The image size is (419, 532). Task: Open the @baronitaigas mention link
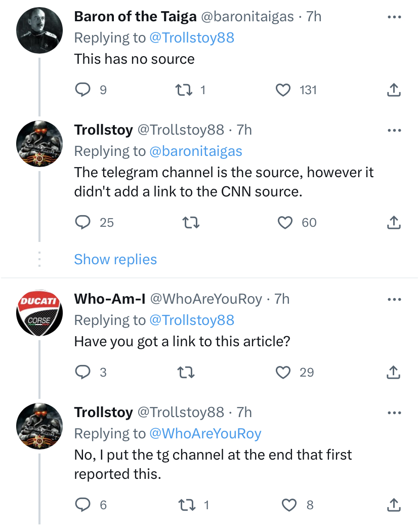(196, 151)
